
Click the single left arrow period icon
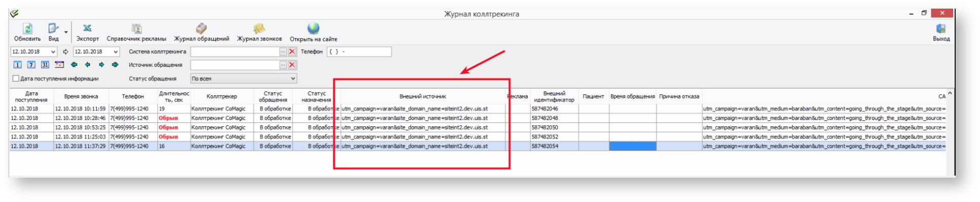88,65
